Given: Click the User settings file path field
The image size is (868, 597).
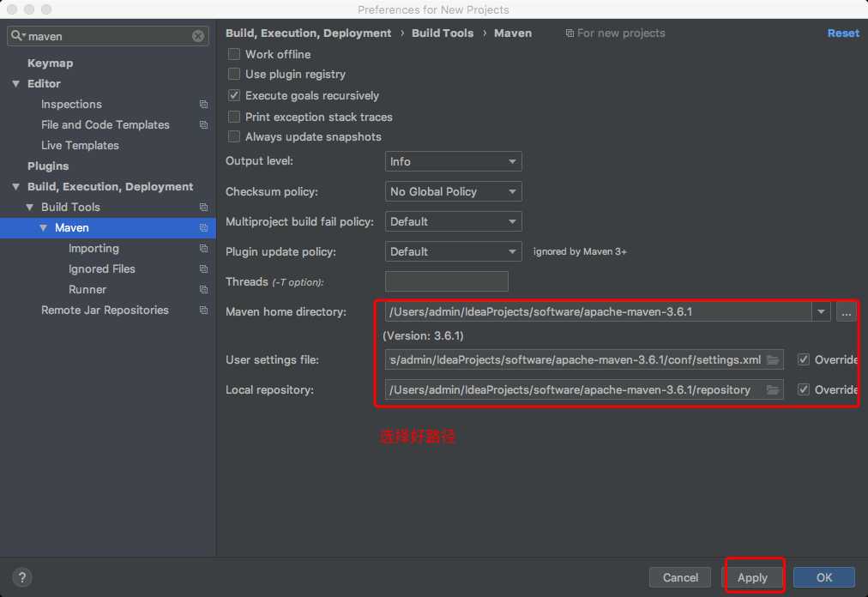Looking at the screenshot, I should 584,360.
